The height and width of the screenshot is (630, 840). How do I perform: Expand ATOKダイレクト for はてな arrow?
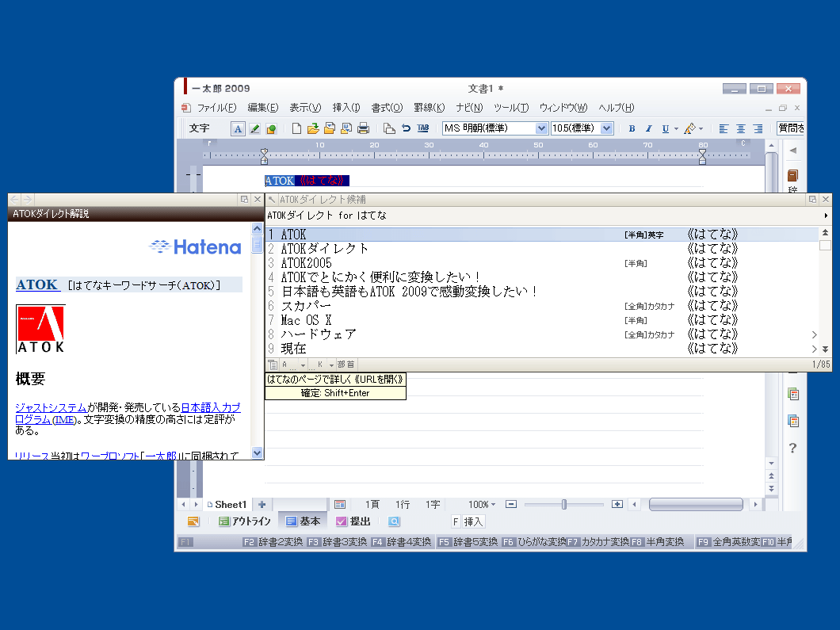coord(826,216)
